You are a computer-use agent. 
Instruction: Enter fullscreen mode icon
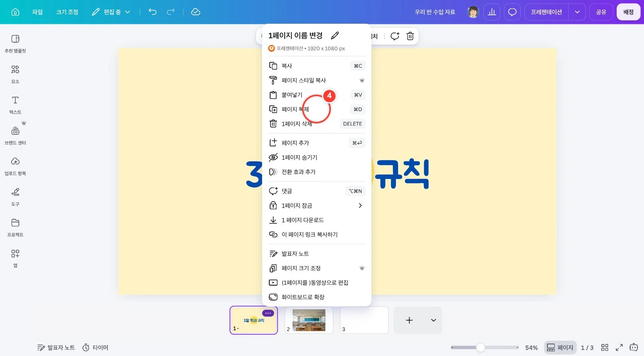pyautogui.click(x=619, y=348)
